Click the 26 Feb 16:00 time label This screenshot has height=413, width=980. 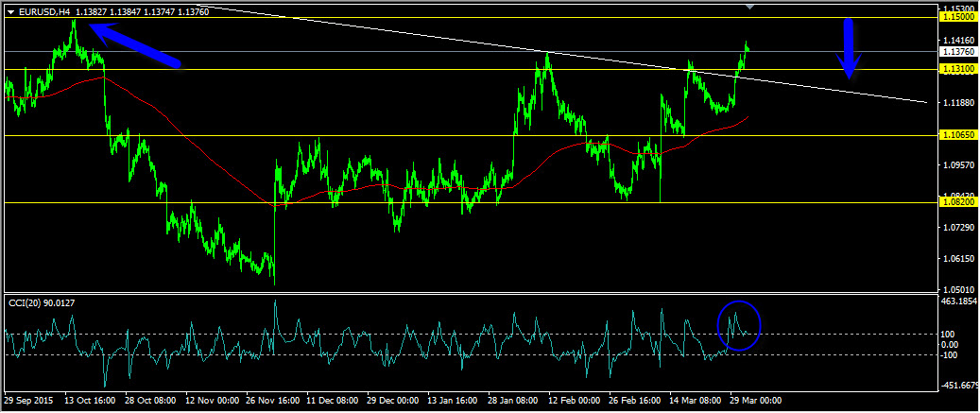coord(635,400)
